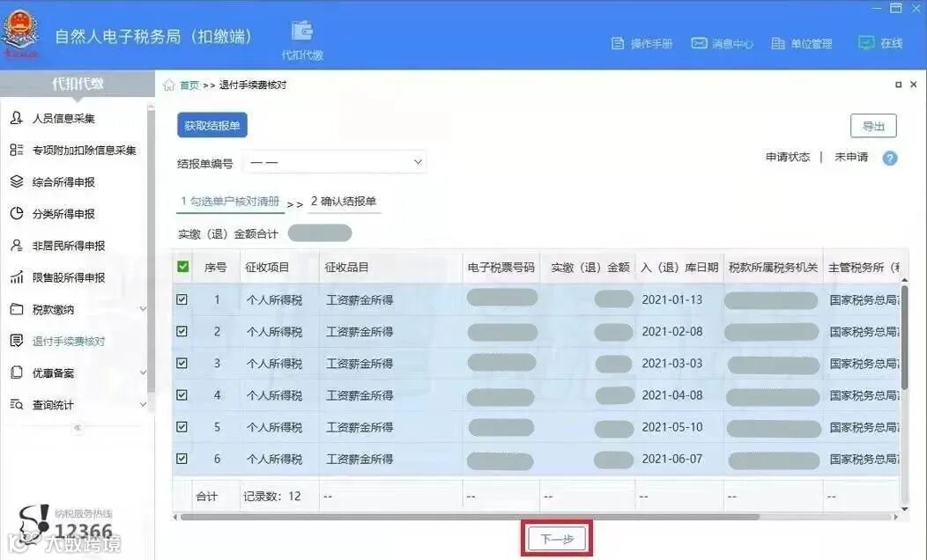Switch to step 2 确认结报单
Screen dimensions: 927x560
344,202
